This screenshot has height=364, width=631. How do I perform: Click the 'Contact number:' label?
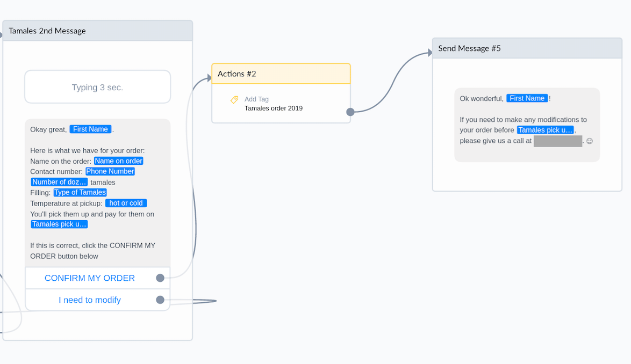tap(56, 172)
